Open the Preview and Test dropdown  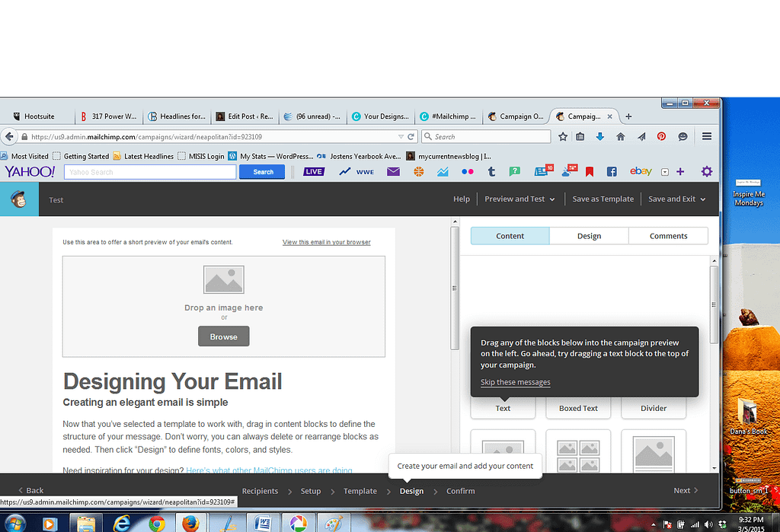(x=519, y=199)
